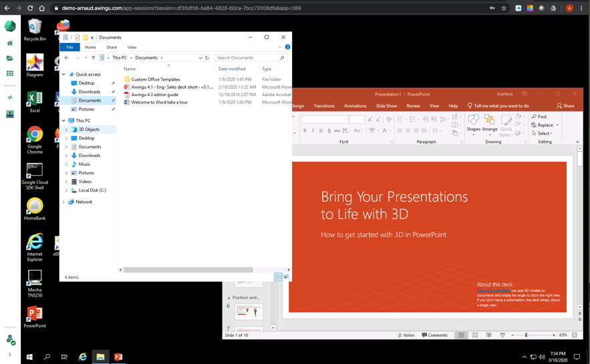590x364 pixels.
Task: Click the Increase List Level icon
Action: [x=434, y=119]
